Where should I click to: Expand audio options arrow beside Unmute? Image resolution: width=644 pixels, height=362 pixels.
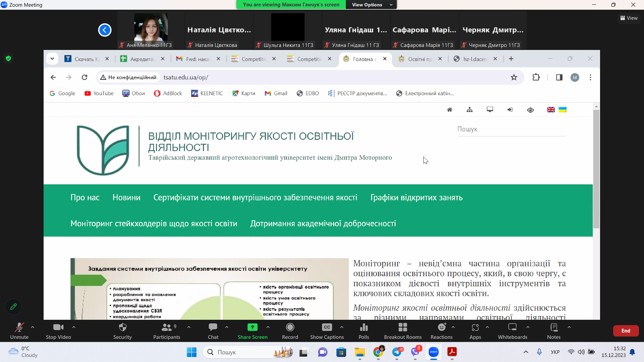33,327
